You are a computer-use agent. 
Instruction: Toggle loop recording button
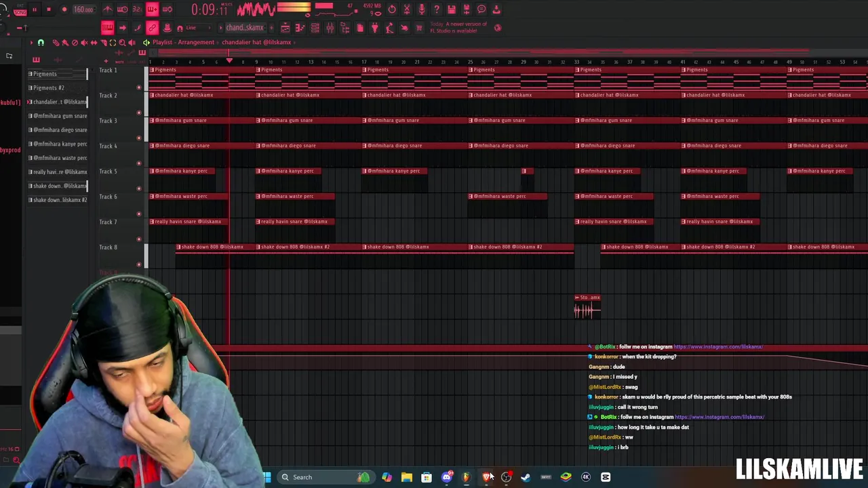[167, 9]
